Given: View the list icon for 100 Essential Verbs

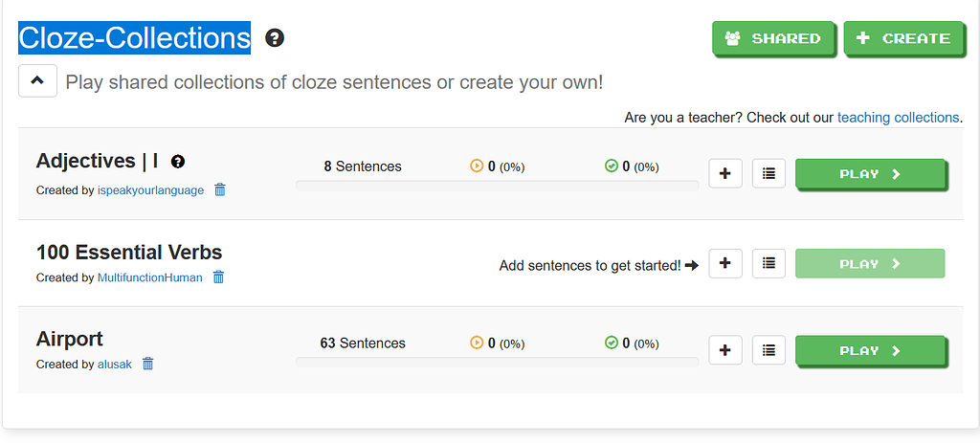Looking at the screenshot, I should click(768, 264).
